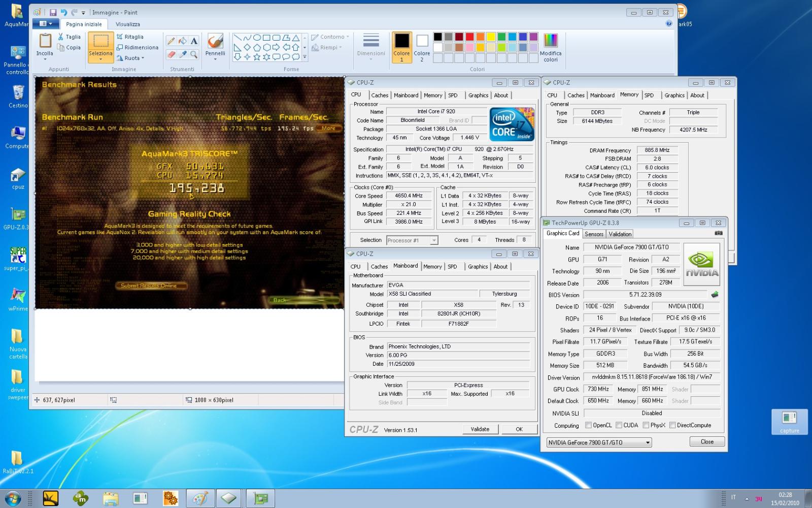
Task: Click the GPU-Z BIOS save chip icon
Action: click(x=715, y=294)
